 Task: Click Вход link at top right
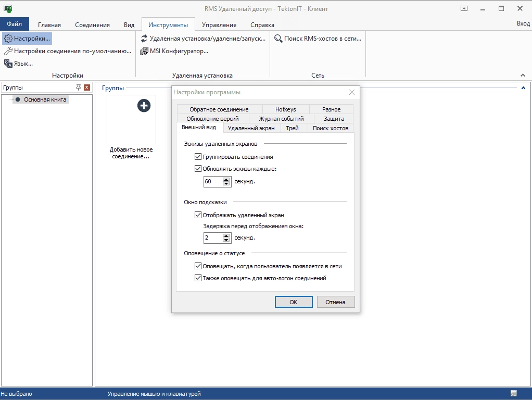pos(523,23)
